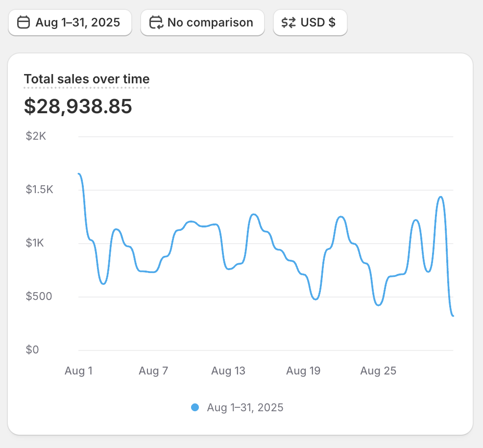Viewport: 483px width, 448px height.
Task: Click the $1.5K y-axis label
Action: point(39,190)
